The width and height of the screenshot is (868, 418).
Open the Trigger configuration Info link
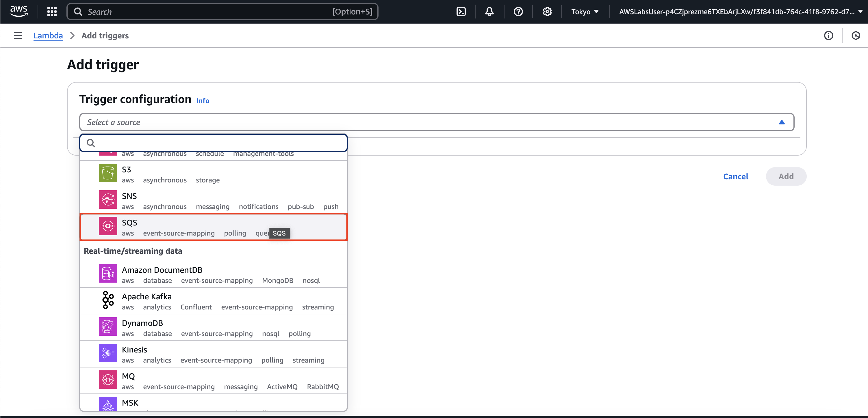point(203,101)
